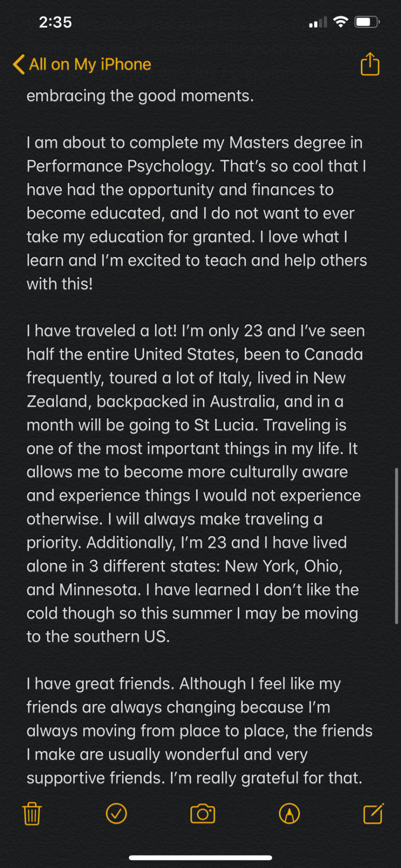Delete this note with the trash icon
The image size is (401, 868).
[x=32, y=813]
